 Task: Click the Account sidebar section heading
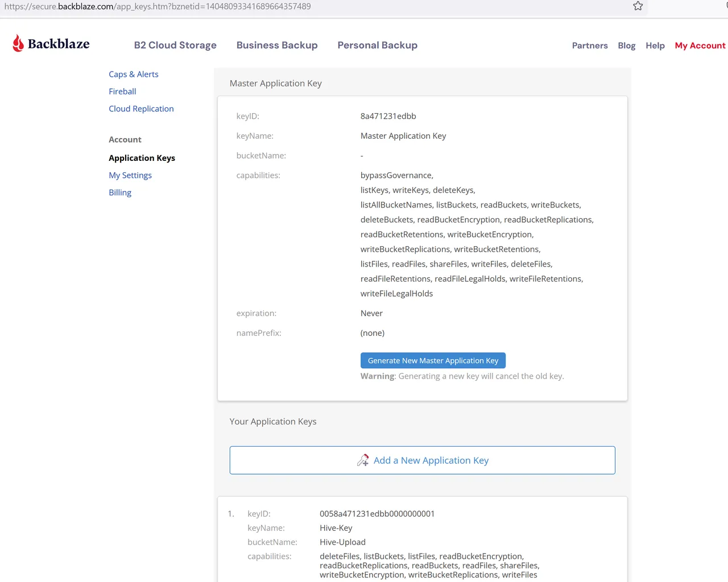(125, 139)
